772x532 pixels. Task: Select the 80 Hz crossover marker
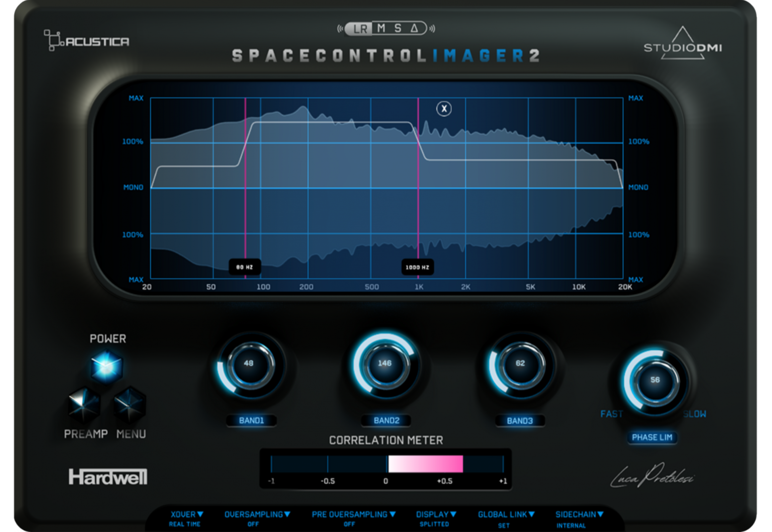245,267
